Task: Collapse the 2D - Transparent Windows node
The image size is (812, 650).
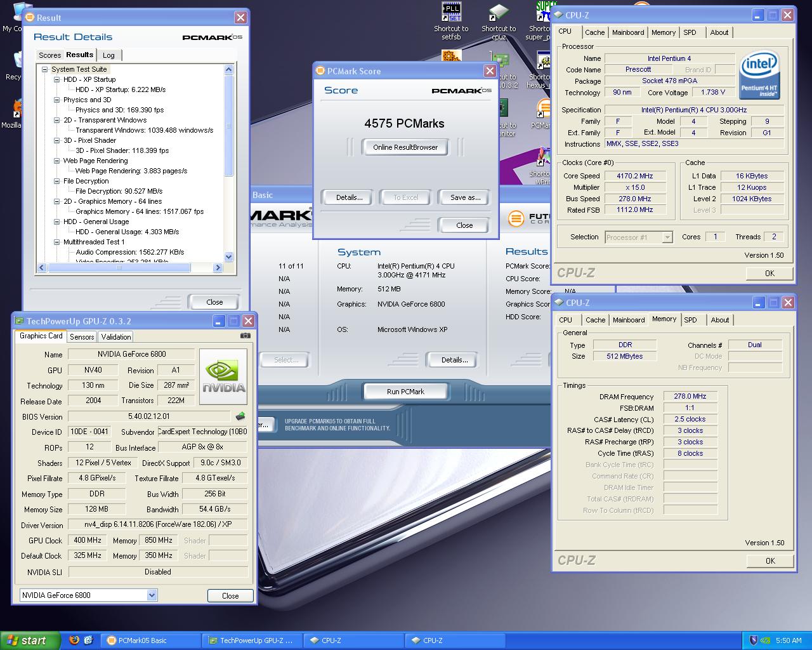Action: pyautogui.click(x=57, y=120)
